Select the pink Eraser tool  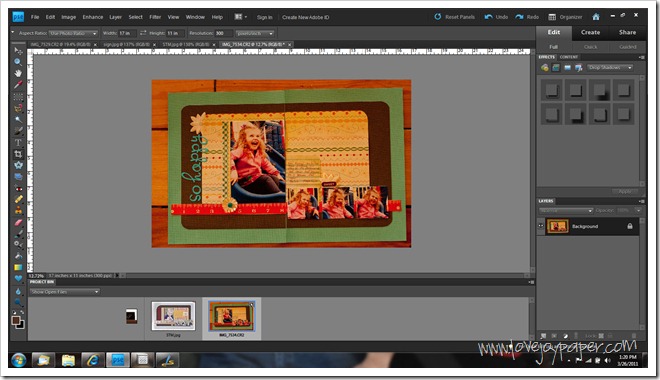point(18,222)
